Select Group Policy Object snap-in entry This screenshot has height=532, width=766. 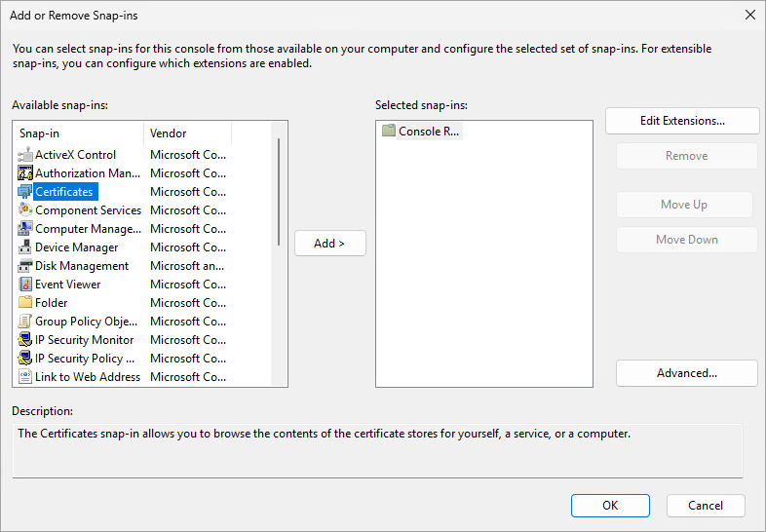coord(86,322)
